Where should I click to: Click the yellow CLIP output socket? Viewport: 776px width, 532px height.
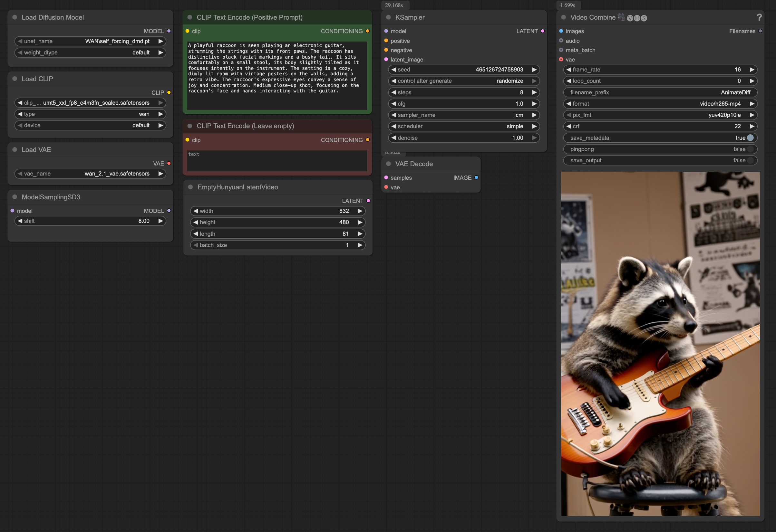tap(169, 92)
